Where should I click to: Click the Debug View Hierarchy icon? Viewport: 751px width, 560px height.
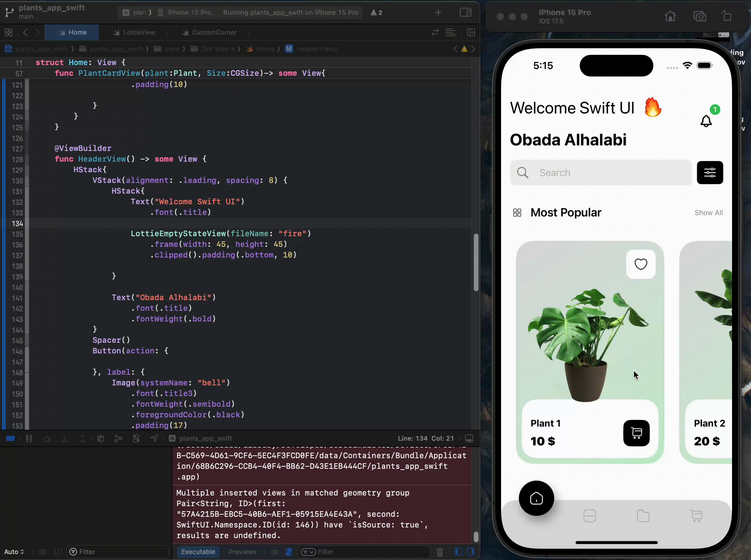coord(101,438)
